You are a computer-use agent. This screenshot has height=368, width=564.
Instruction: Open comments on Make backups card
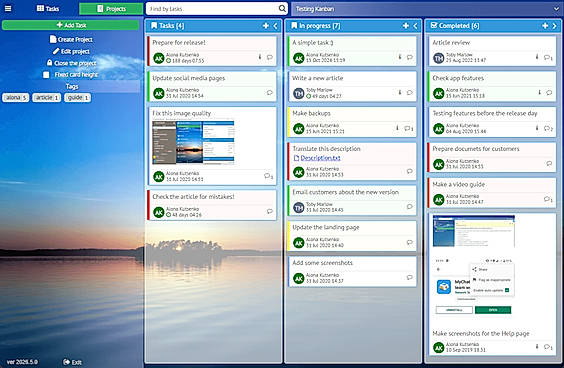tap(408, 128)
